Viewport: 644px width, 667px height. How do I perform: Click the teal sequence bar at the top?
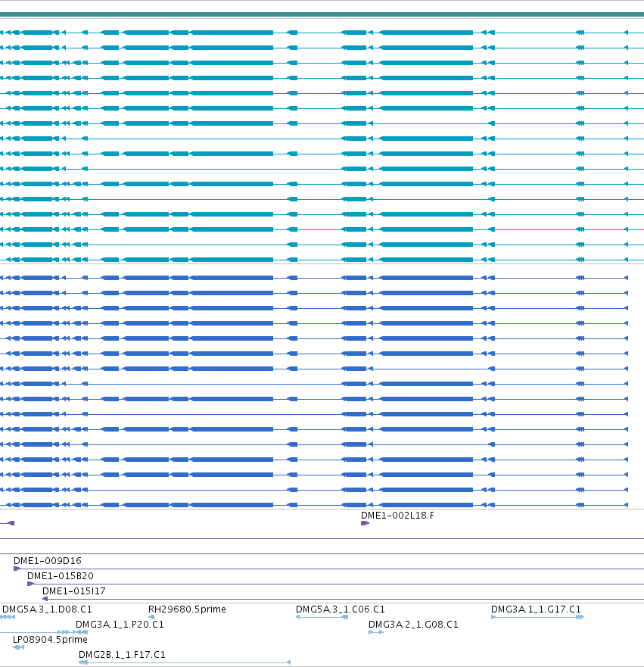(x=322, y=14)
